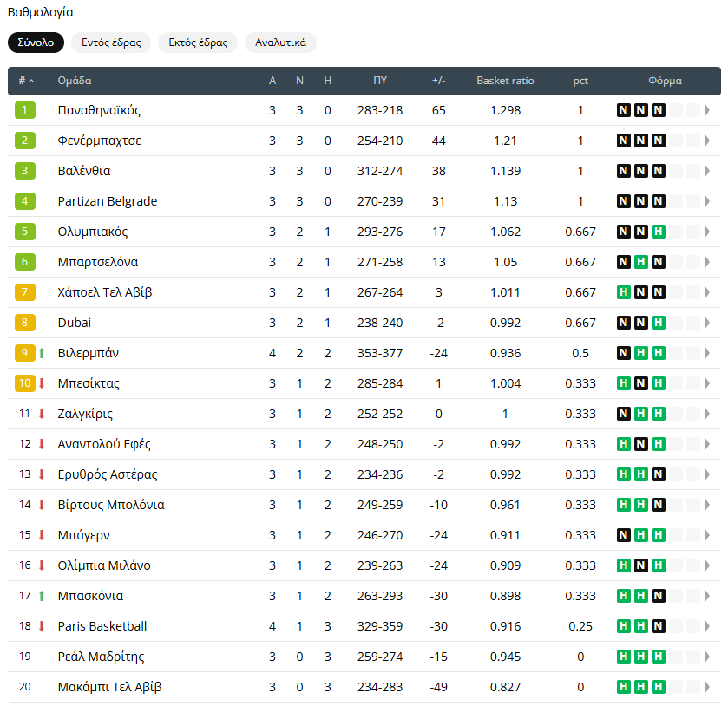Expand form arrow for Βαλένθια row
The width and height of the screenshot is (728, 706).
[x=707, y=171]
